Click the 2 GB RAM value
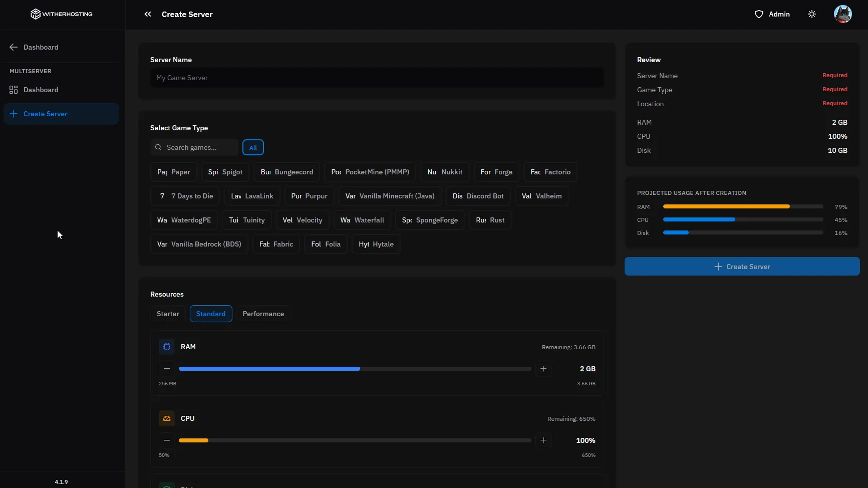This screenshot has height=488, width=868. [x=588, y=369]
